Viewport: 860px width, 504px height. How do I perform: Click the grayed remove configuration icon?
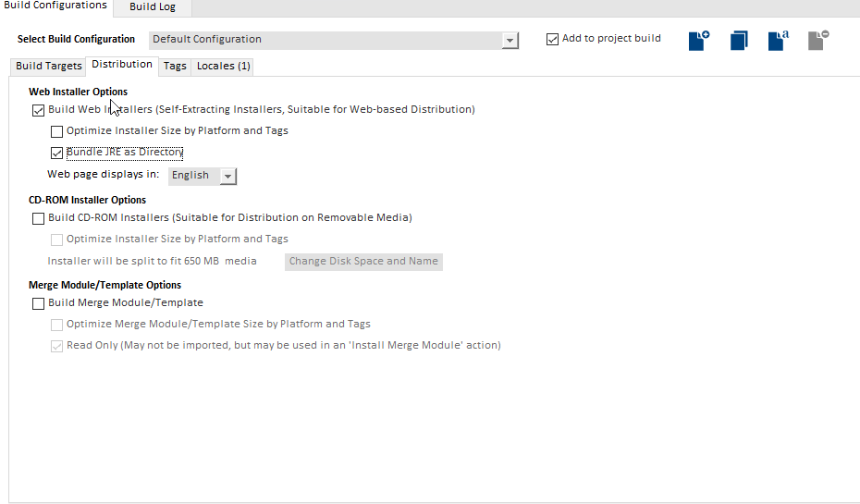pos(817,41)
